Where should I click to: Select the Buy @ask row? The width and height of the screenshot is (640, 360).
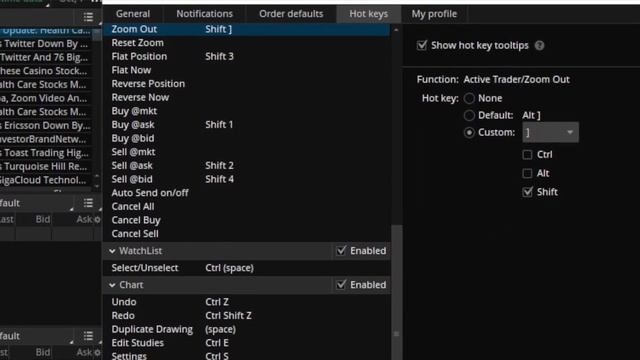tap(247, 124)
